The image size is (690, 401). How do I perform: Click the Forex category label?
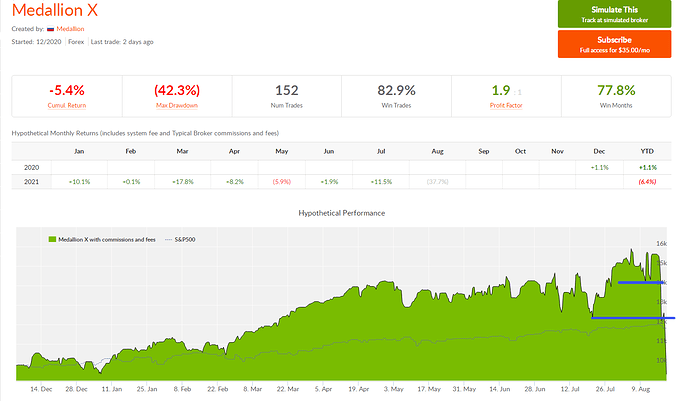[x=76, y=42]
